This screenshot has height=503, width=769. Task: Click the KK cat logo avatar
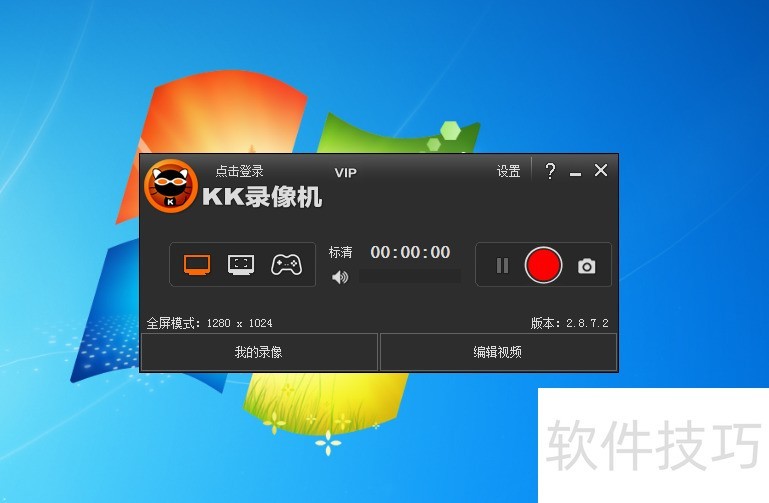click(170, 186)
